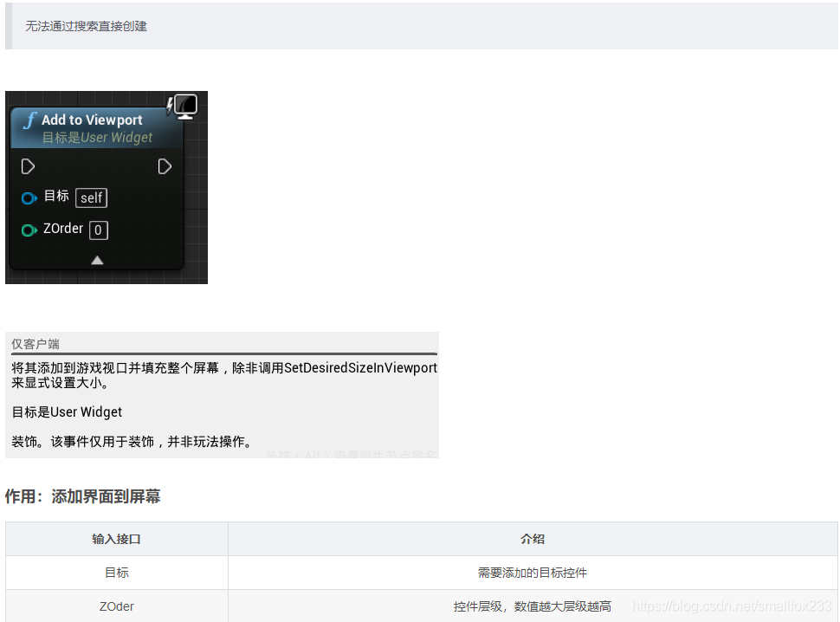The width and height of the screenshot is (840, 622).
Task: Click the 需要添加的目标控件 table cell
Action: coord(533,573)
